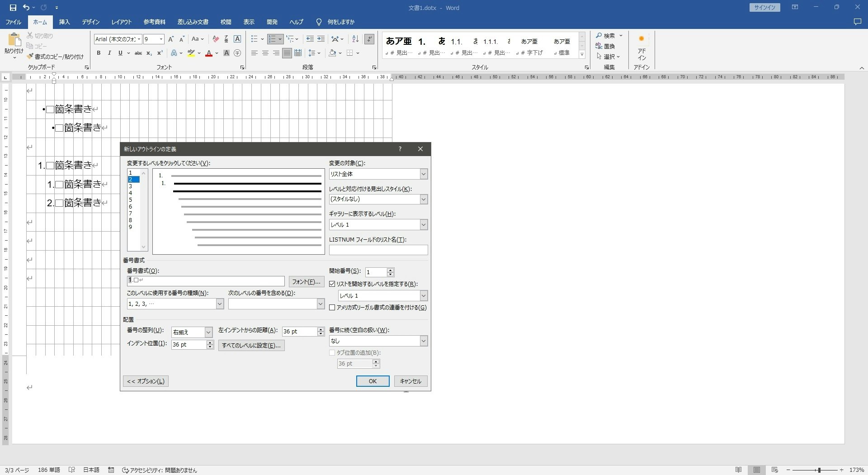Viewport: 868px width, 475px height.
Task: Switch to the 校閲 ribbon tab
Action: pos(226,22)
